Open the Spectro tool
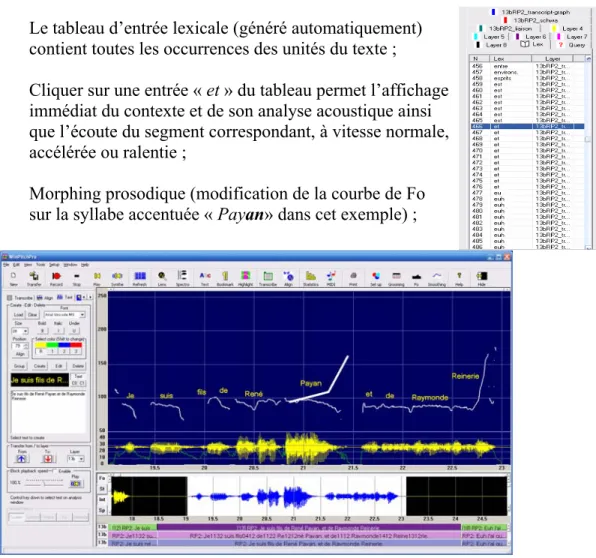This screenshot has width=596, height=558. [182, 278]
